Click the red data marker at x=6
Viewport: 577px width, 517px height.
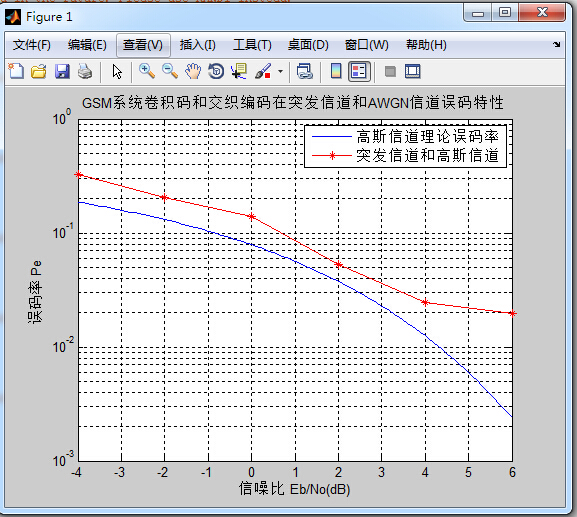(512, 313)
